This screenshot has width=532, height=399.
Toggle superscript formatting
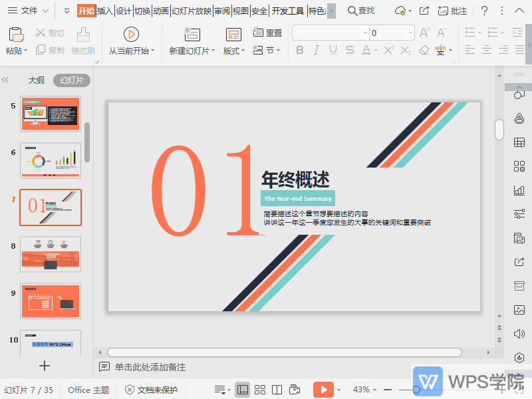point(388,50)
